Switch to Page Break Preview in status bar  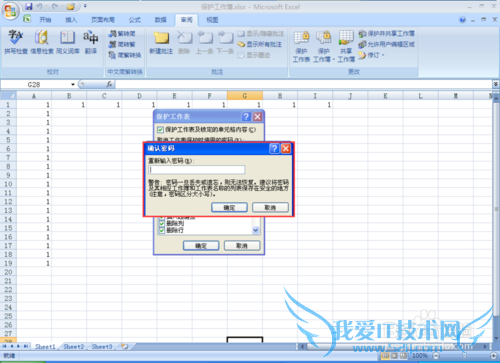coord(403,356)
